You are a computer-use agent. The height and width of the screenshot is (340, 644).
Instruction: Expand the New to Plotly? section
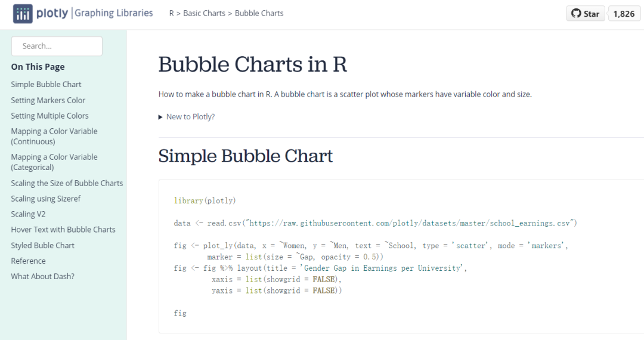point(187,117)
